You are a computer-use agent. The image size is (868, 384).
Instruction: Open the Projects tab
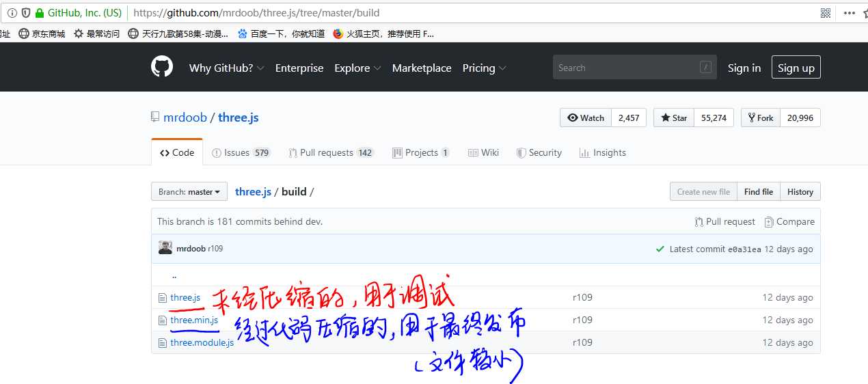421,152
